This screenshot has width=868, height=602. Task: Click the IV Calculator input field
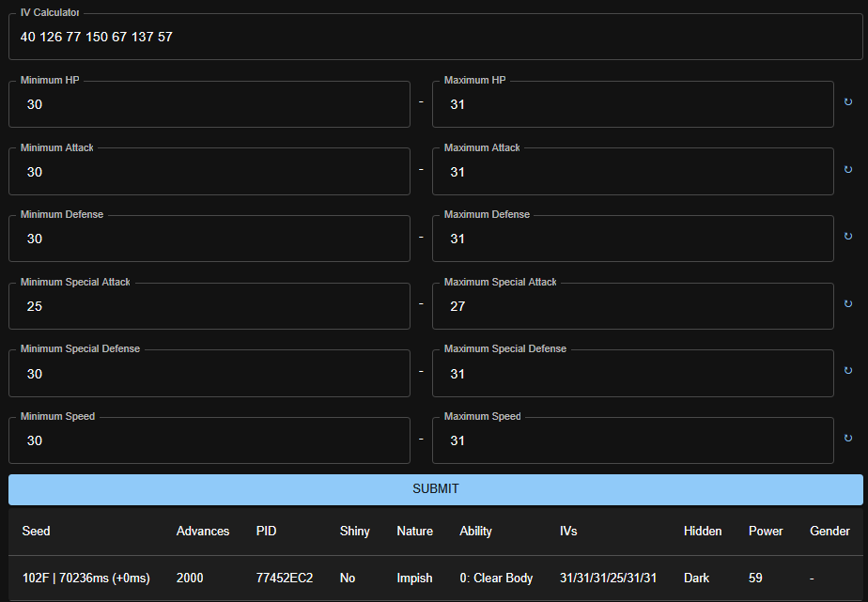click(435, 38)
